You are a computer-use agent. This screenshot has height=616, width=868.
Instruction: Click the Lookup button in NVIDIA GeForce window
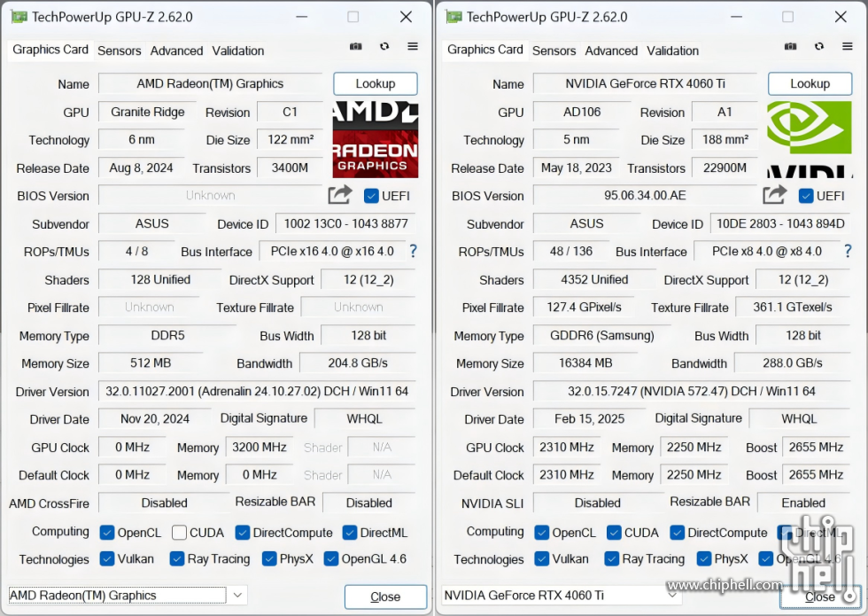tap(810, 83)
